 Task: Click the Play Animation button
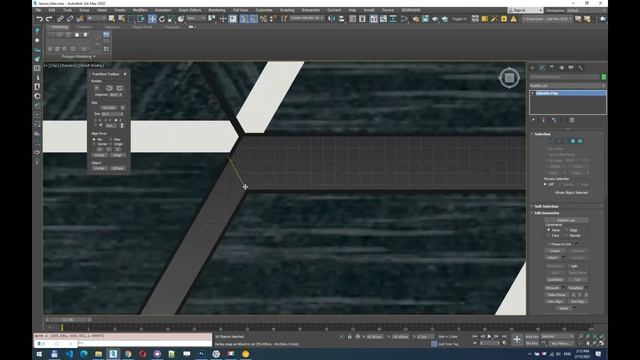click(x=489, y=337)
